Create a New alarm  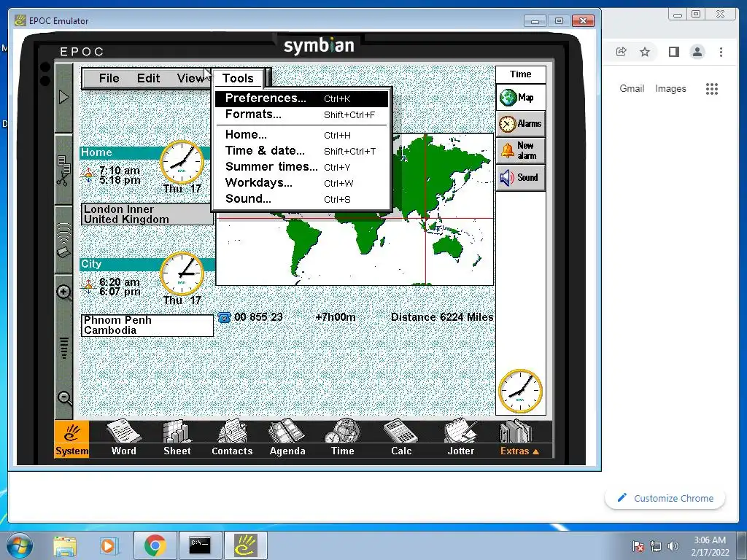[x=520, y=150]
